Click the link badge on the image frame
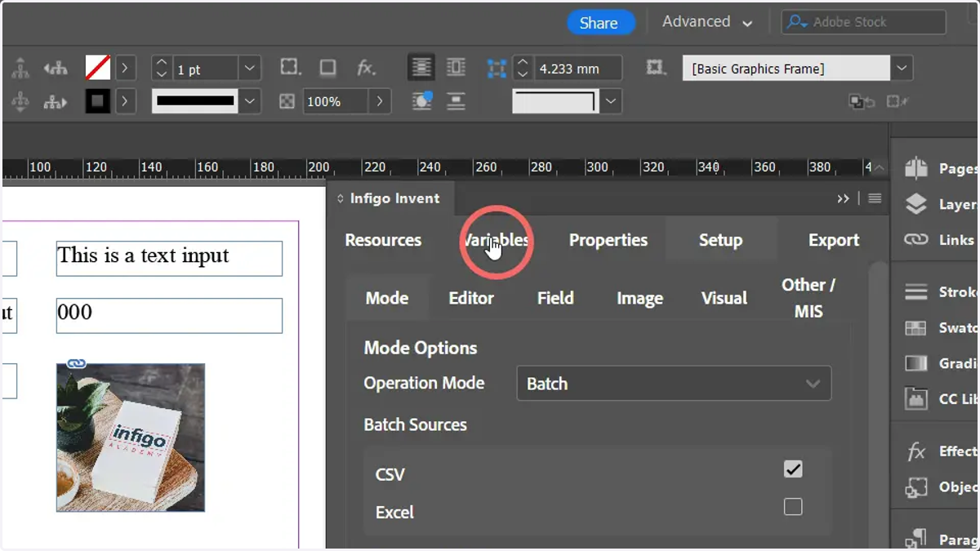Viewport: 980px width, 551px height. point(76,363)
